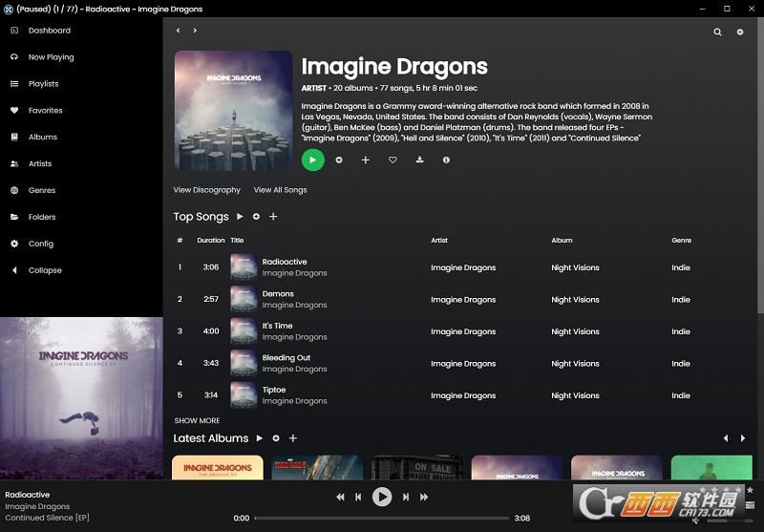Click the song progress seek bar

point(381,519)
